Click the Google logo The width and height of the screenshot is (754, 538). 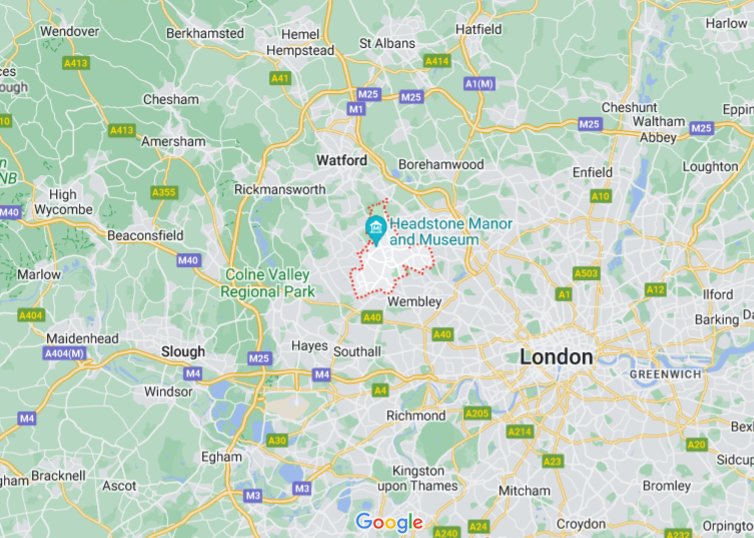[390, 523]
